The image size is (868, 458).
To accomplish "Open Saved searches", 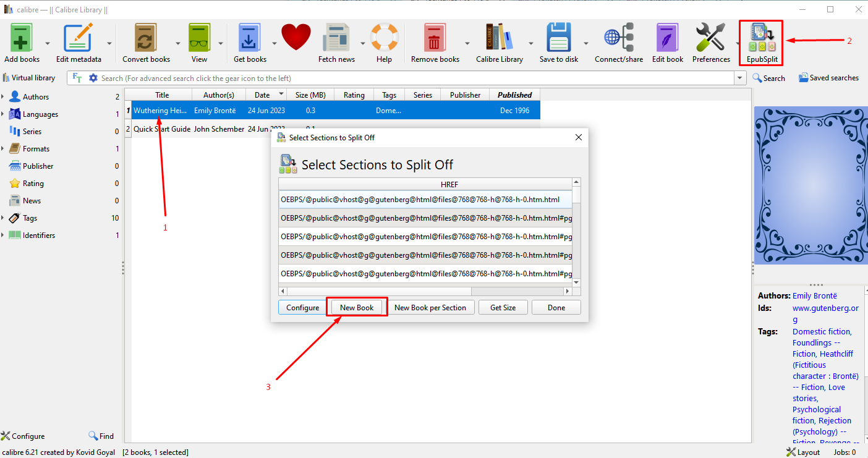I will [x=828, y=78].
